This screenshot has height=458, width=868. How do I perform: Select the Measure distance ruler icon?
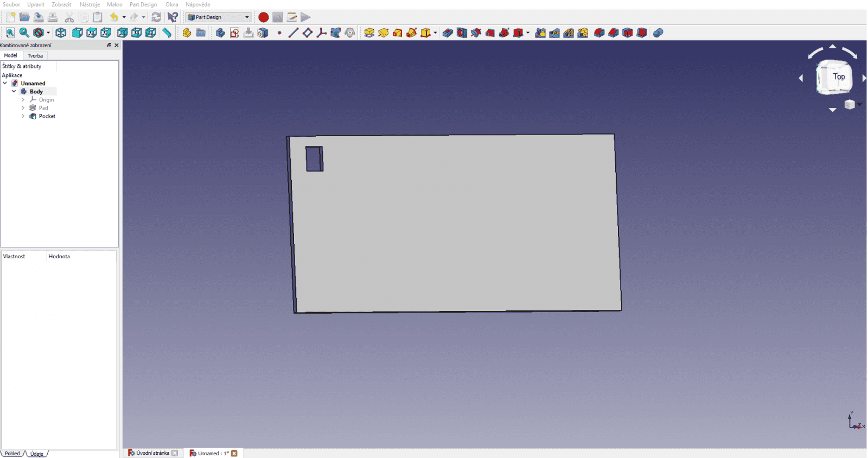tap(167, 33)
